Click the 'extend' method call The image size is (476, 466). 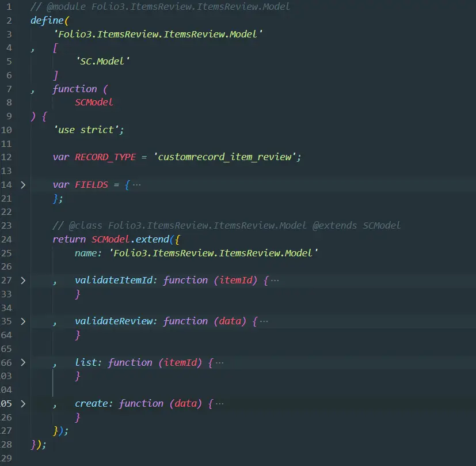coord(153,240)
